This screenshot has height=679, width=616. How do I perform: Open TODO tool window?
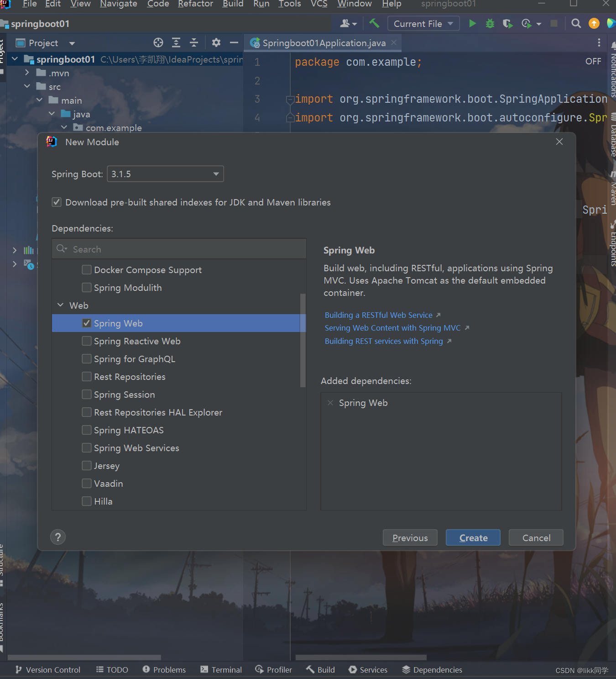coord(112,669)
